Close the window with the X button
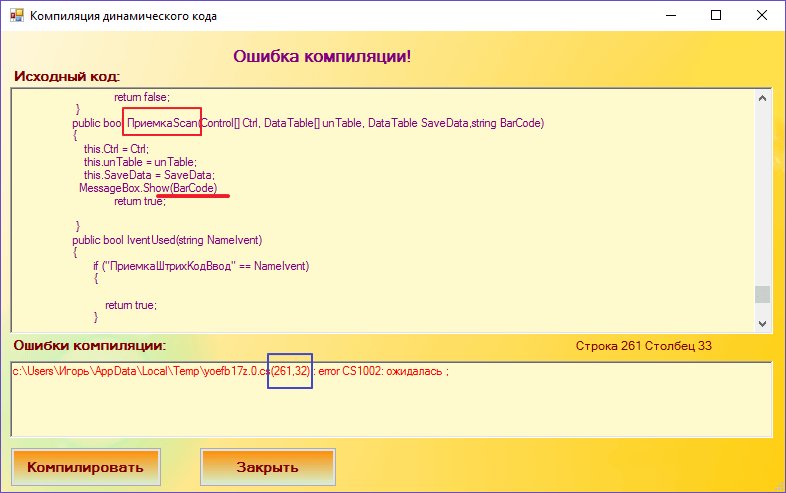786x493 pixels. 762,16
